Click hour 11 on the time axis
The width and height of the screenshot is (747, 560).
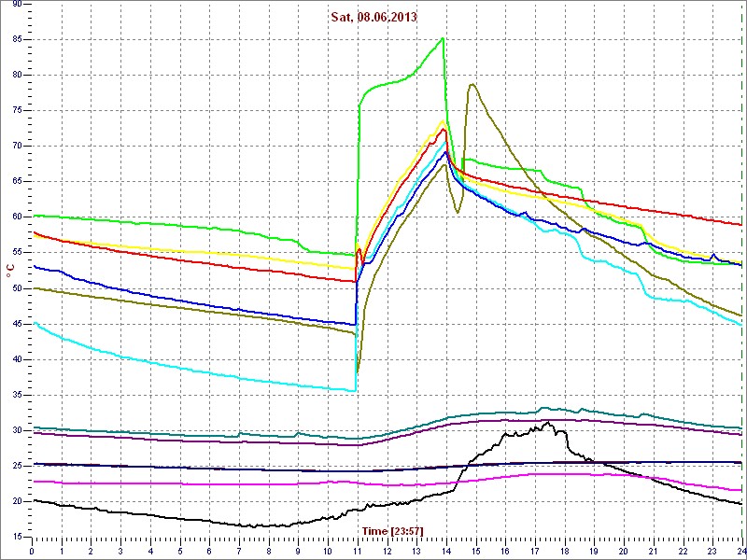point(358,549)
